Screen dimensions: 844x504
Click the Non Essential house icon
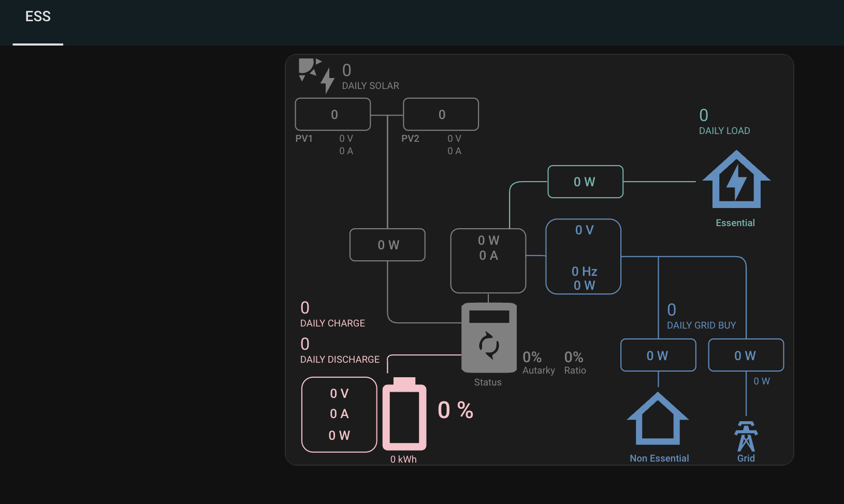[x=658, y=419]
